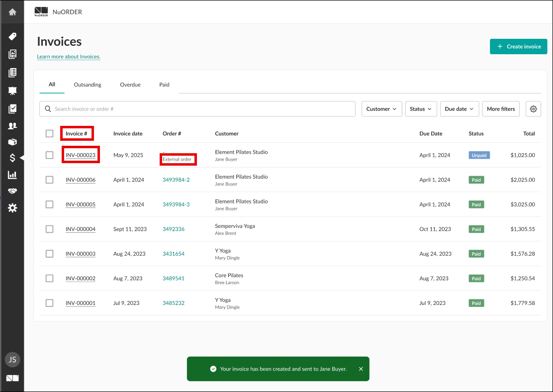Open the bar chart reports icon
The width and height of the screenshot is (553, 392).
coord(12,175)
